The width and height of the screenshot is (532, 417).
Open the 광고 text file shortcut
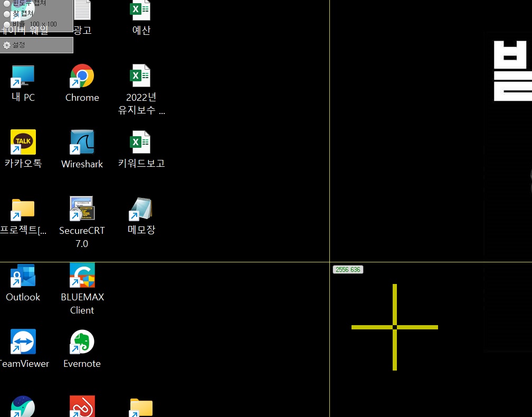[x=82, y=17]
